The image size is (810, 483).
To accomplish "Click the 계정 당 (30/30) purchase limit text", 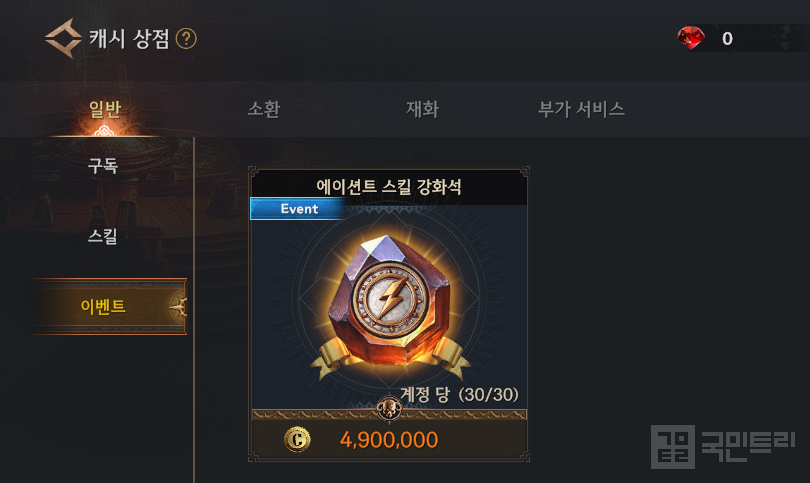I will tap(459, 395).
